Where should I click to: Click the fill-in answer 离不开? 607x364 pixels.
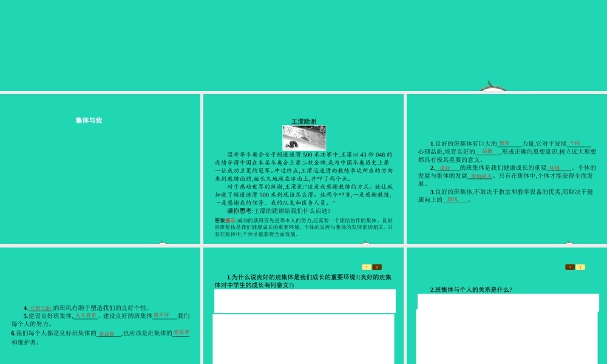click(161, 315)
